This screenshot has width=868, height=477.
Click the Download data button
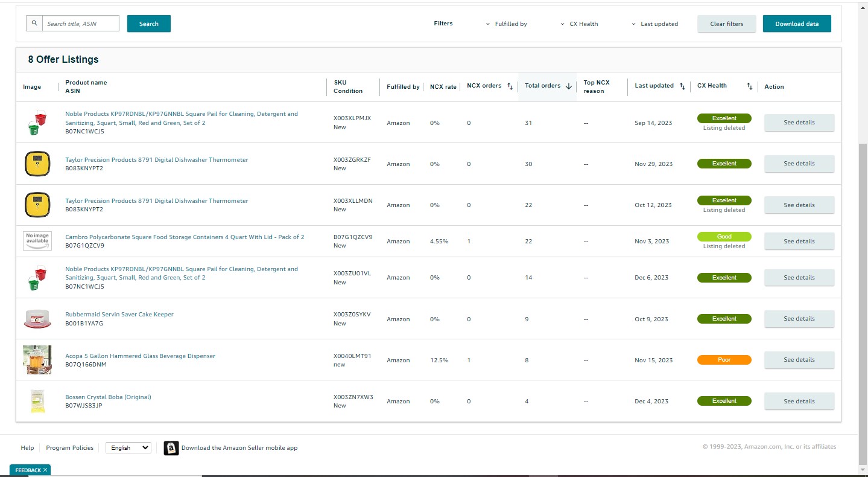(797, 24)
